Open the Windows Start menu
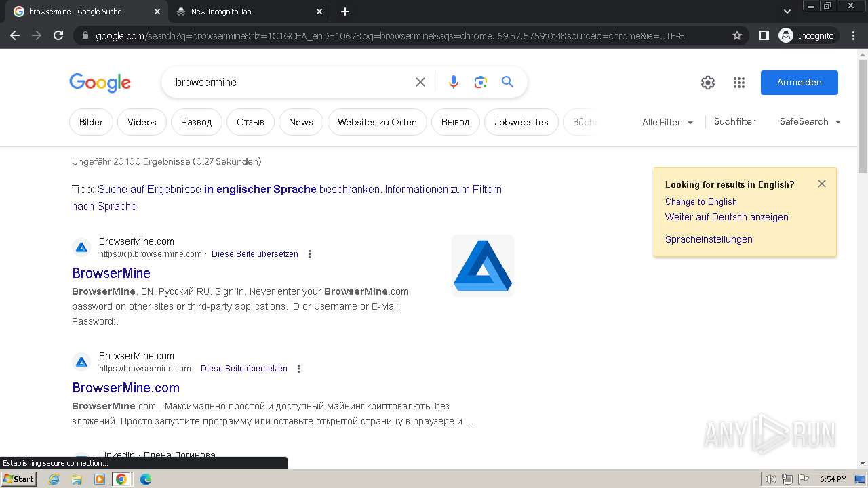868x488 pixels. 19,479
